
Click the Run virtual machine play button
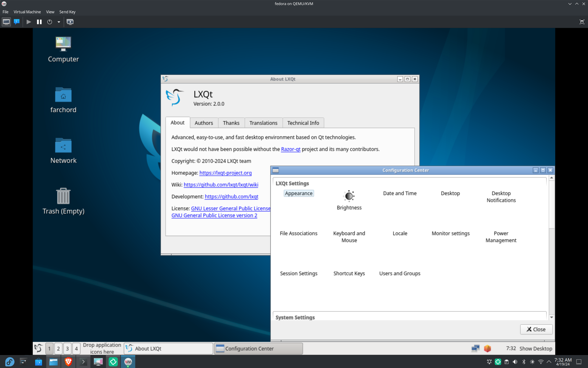tap(29, 22)
